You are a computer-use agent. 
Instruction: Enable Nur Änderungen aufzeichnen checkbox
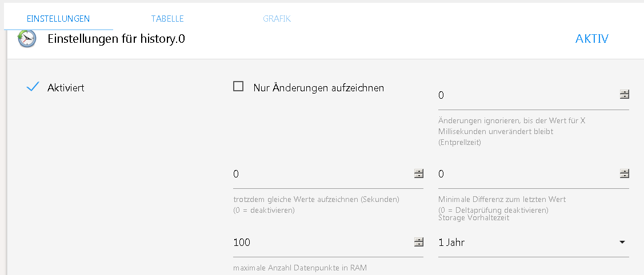tap(238, 87)
